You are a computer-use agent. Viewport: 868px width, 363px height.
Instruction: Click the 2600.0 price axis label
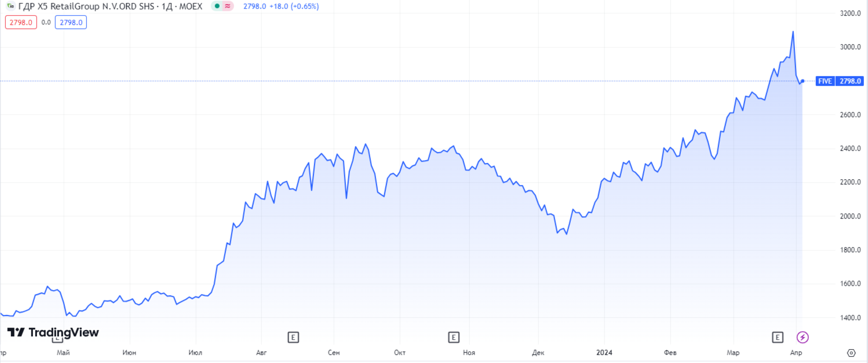[x=850, y=115]
